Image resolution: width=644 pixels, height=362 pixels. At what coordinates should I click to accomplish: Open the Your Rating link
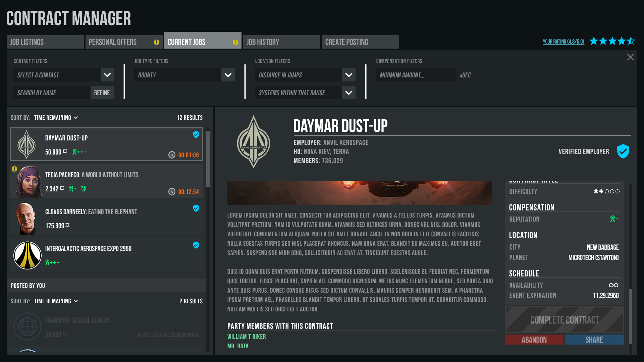[x=563, y=42]
